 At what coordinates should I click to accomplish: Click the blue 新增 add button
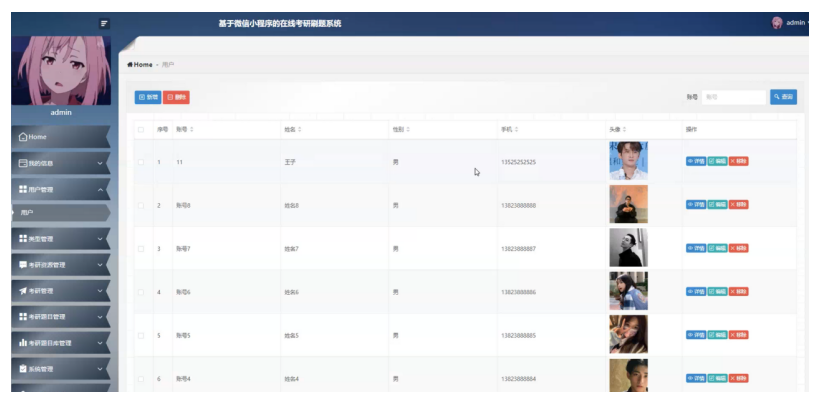click(148, 97)
